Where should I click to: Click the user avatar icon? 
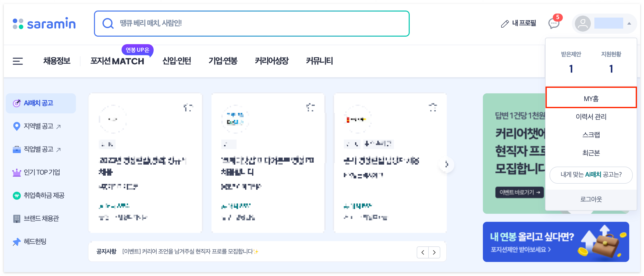tap(582, 24)
